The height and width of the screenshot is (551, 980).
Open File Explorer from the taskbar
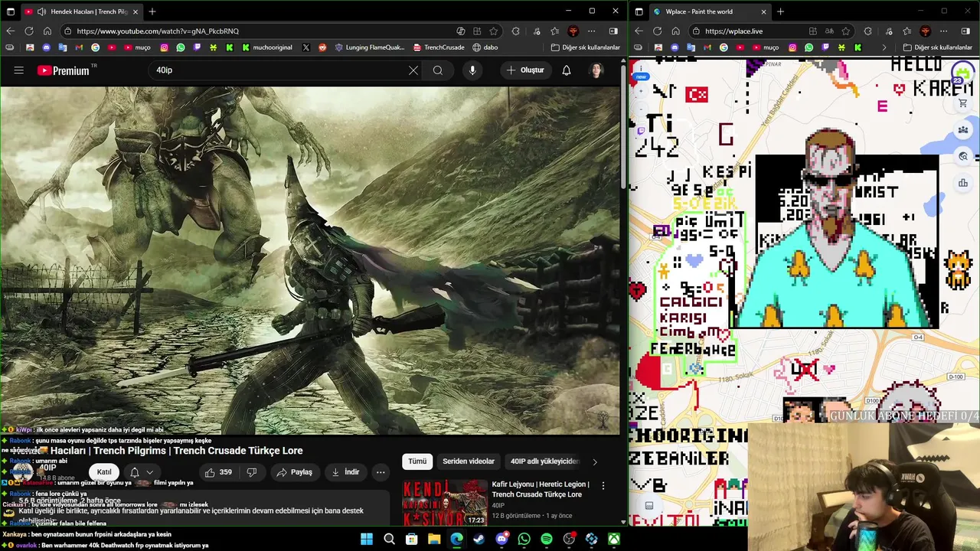[434, 540]
